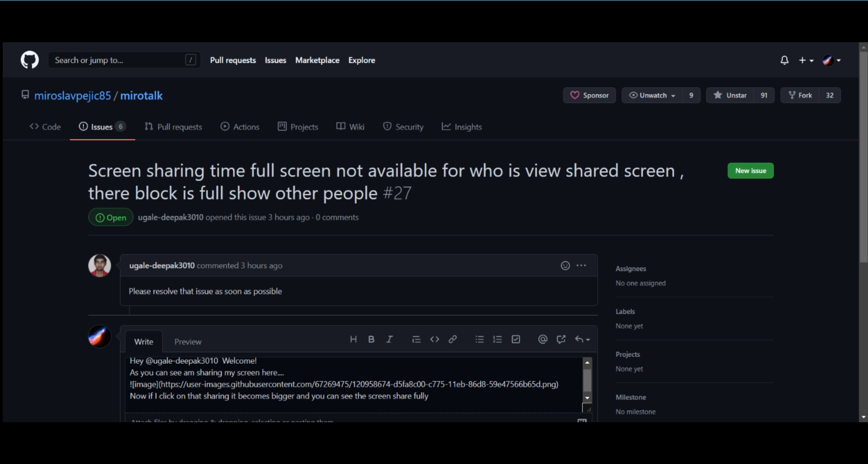Open the Unwatch dropdown menu
This screenshot has width=868, height=464.
point(652,95)
